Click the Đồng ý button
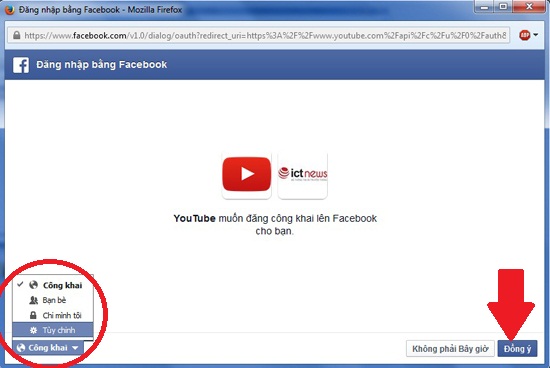 pos(517,348)
